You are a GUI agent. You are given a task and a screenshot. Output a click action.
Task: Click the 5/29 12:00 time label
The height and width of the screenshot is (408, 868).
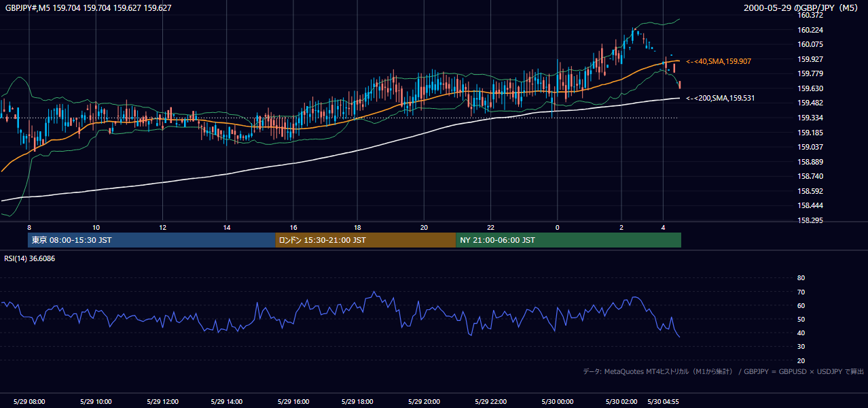[162, 401]
